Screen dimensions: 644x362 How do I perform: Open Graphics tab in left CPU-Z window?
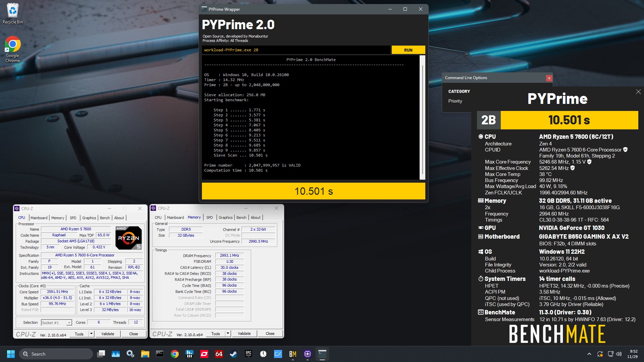[89, 218]
